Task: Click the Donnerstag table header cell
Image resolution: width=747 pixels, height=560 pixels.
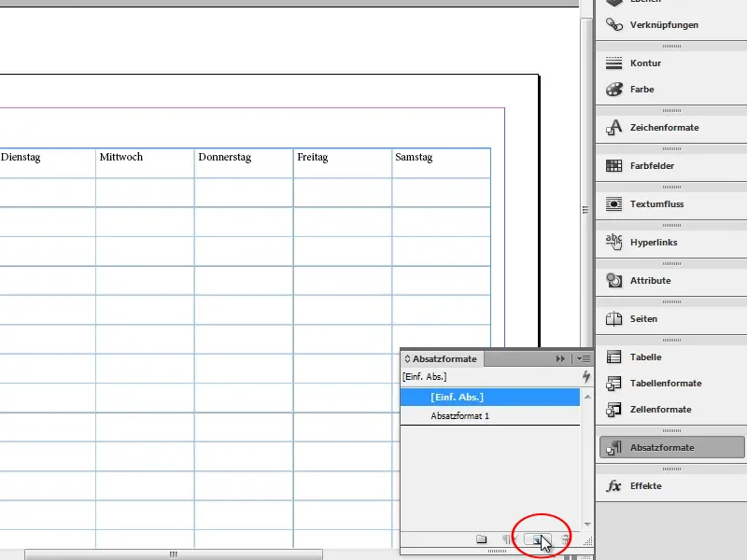Action: tap(244, 162)
